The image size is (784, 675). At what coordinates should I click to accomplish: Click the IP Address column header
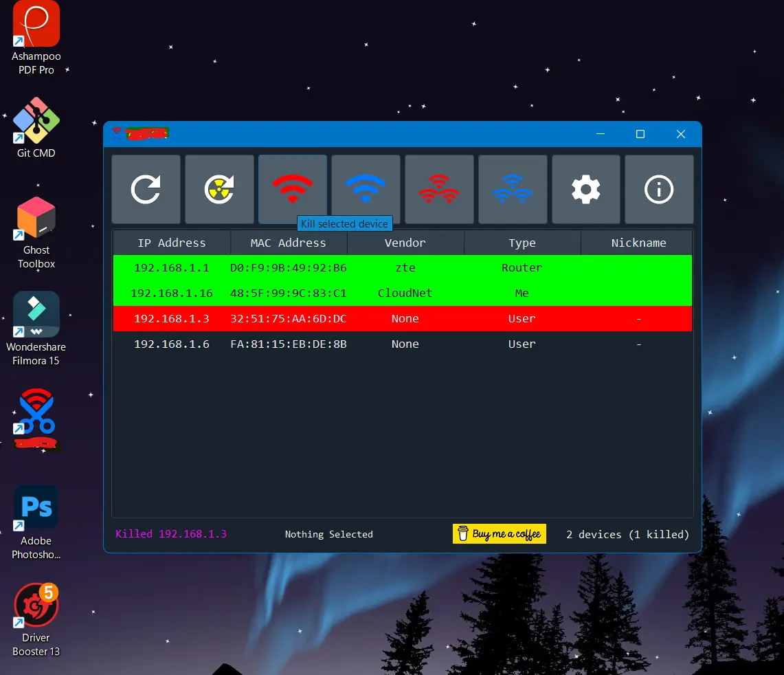(172, 243)
